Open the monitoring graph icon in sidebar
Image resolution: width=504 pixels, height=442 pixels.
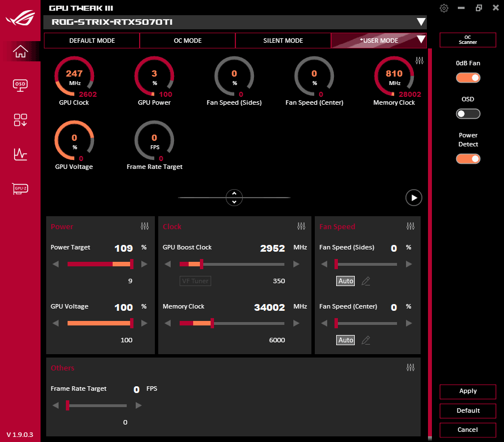click(20, 154)
